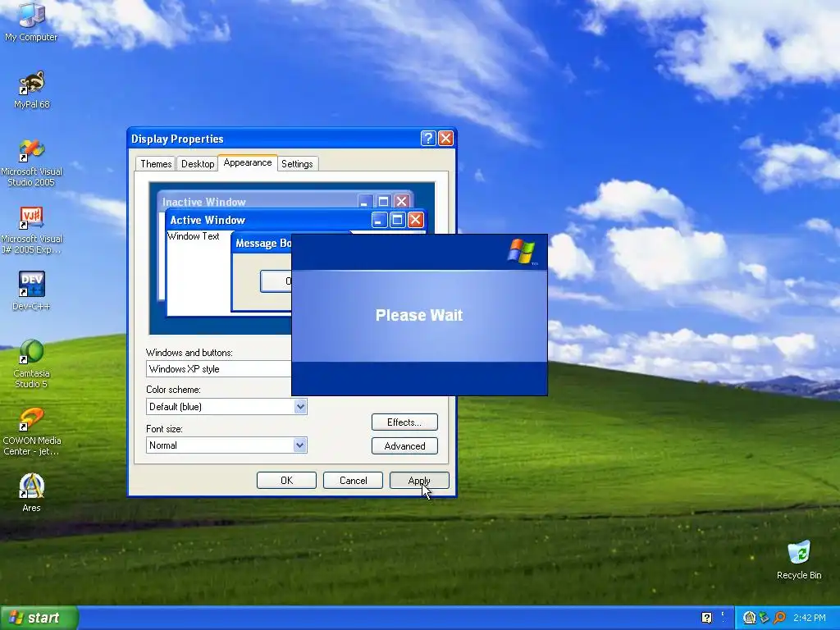Select Microsoft Visual J# 2005 Express shortcut

click(x=32, y=230)
